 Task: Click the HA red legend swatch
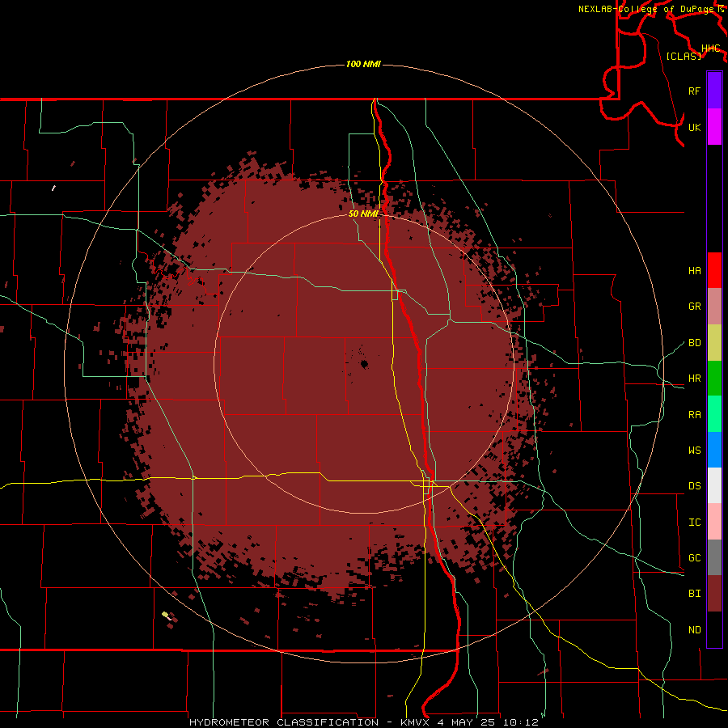coord(714,270)
